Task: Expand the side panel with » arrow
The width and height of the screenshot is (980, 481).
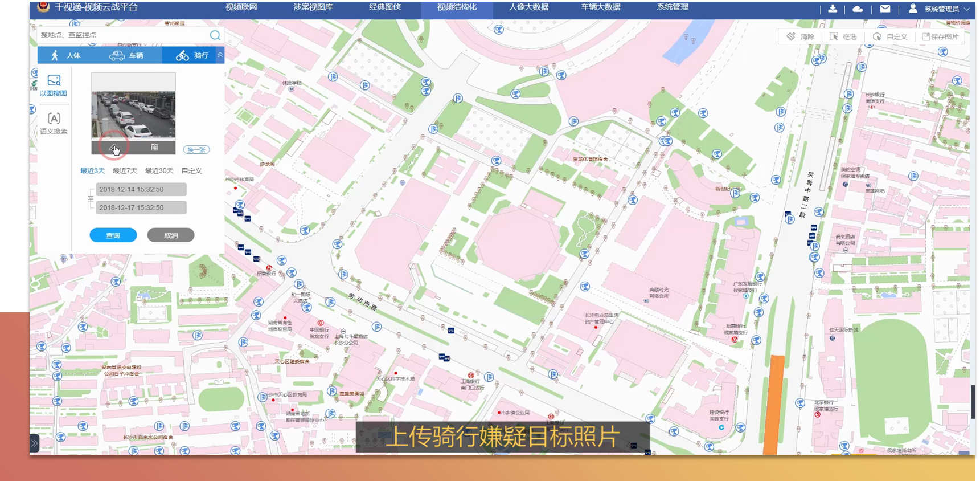Action: tap(34, 443)
